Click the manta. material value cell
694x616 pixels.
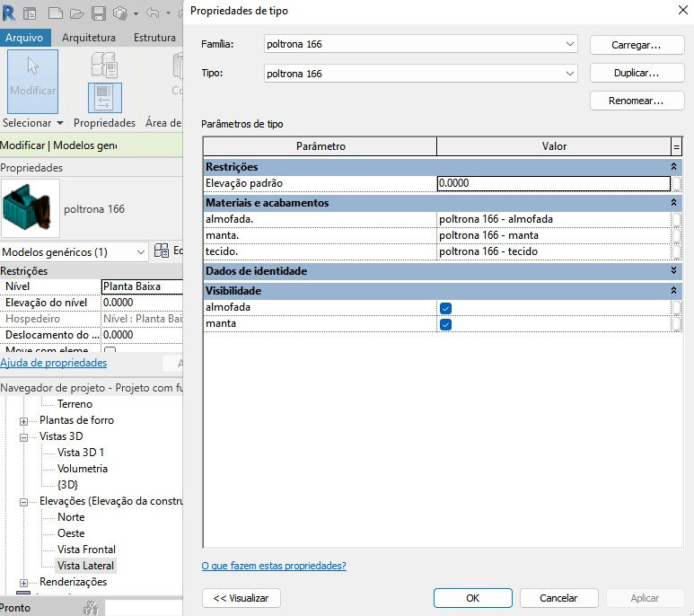tap(554, 235)
